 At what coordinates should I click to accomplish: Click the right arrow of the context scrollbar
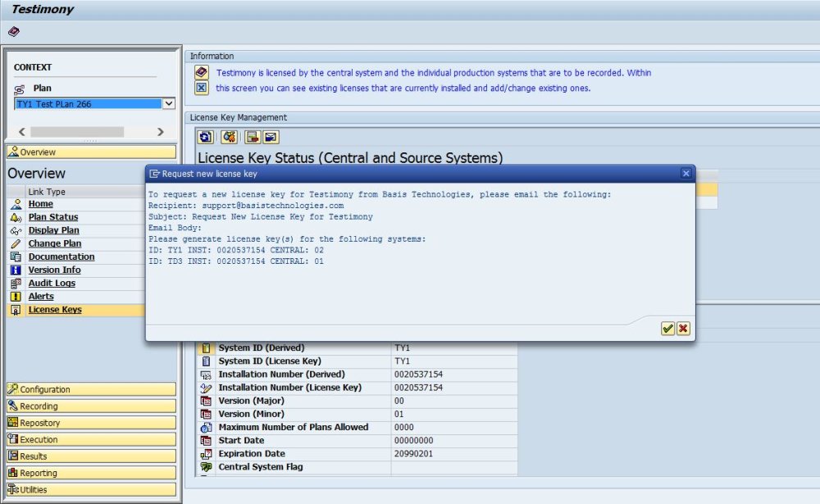(161, 132)
